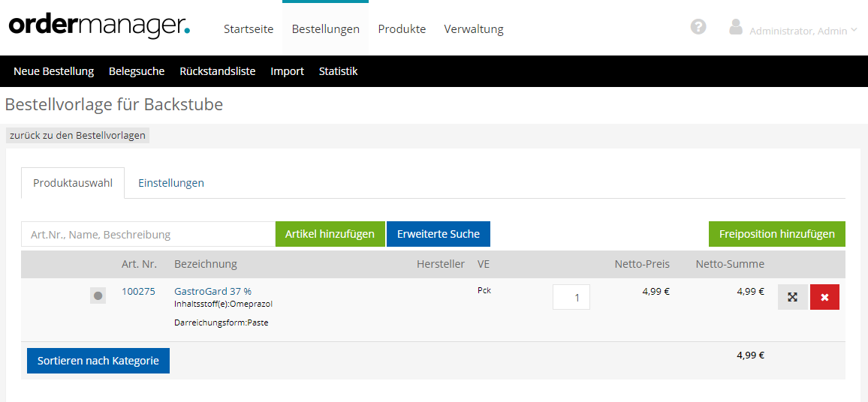
Task: Click the move/expand arrows icon for GastroGard
Action: 792,297
